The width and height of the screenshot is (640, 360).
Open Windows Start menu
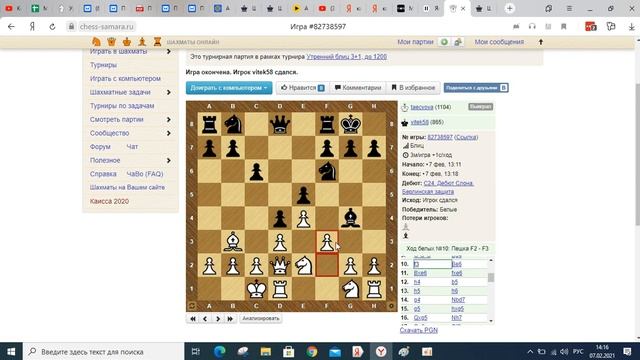pyautogui.click(x=11, y=351)
